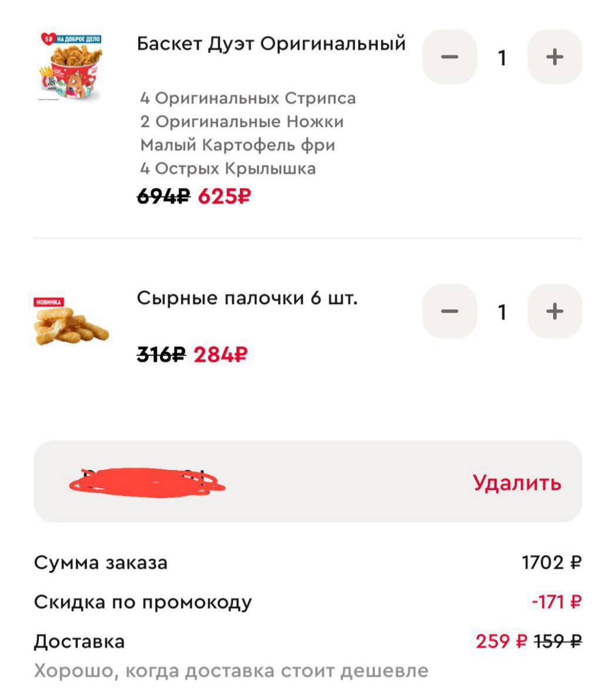The width and height of the screenshot is (616, 694).
Task: Tap the Скидка по промокоду discount row
Action: pos(307,602)
